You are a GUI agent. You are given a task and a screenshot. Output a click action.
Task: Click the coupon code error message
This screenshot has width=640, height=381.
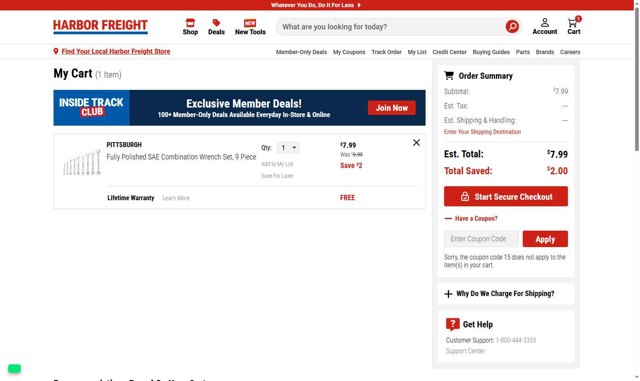click(504, 261)
